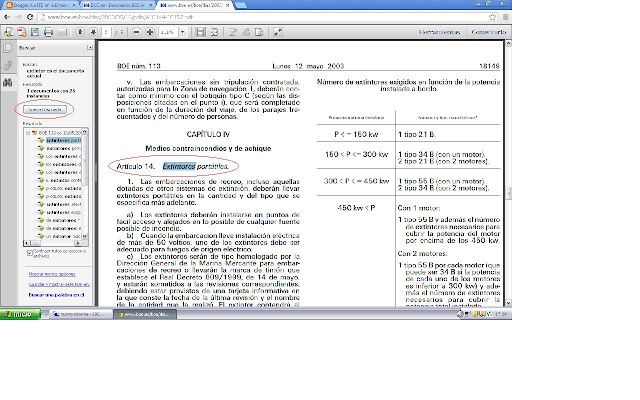Open page thumbnails panel icon
The image size is (640, 400).
8,48
